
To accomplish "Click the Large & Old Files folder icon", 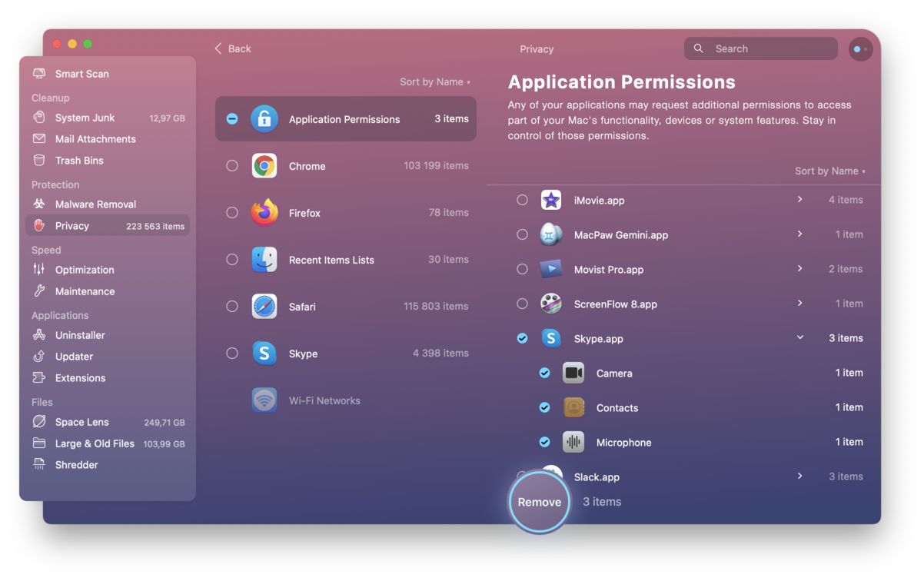I will point(39,443).
